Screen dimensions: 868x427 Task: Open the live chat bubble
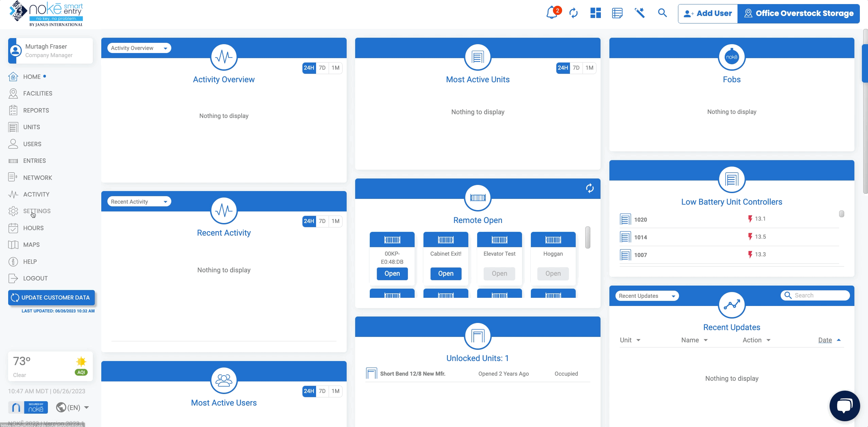(845, 406)
